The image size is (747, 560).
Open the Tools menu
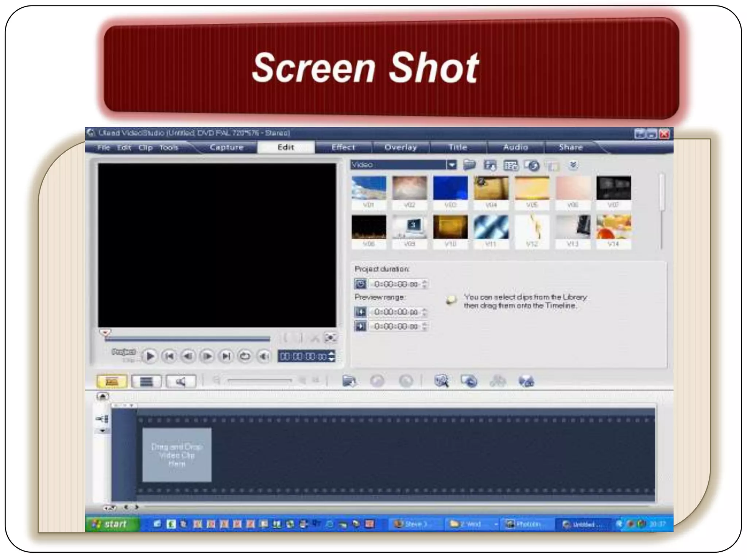click(169, 148)
